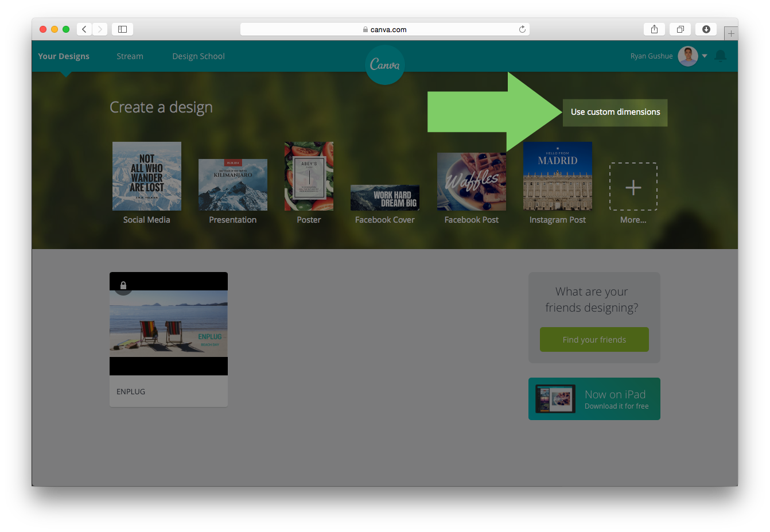Image resolution: width=770 pixels, height=532 pixels.
Task: Click the Canva logo
Action: (384, 64)
